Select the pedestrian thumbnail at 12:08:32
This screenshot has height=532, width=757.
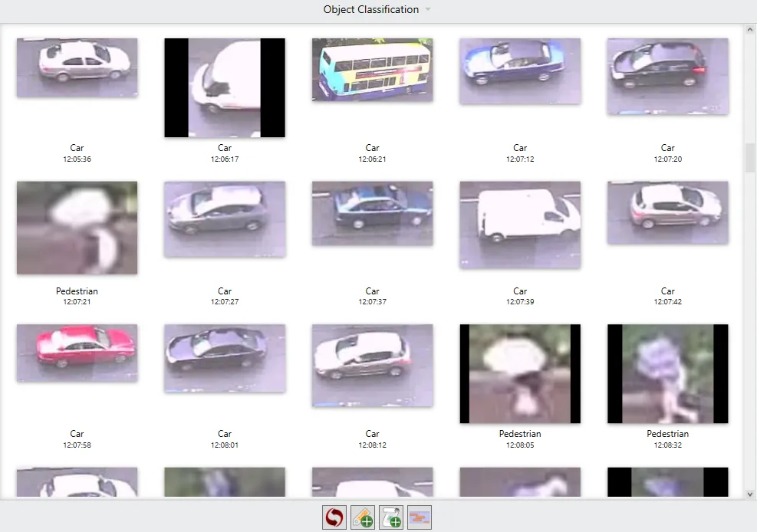point(668,374)
